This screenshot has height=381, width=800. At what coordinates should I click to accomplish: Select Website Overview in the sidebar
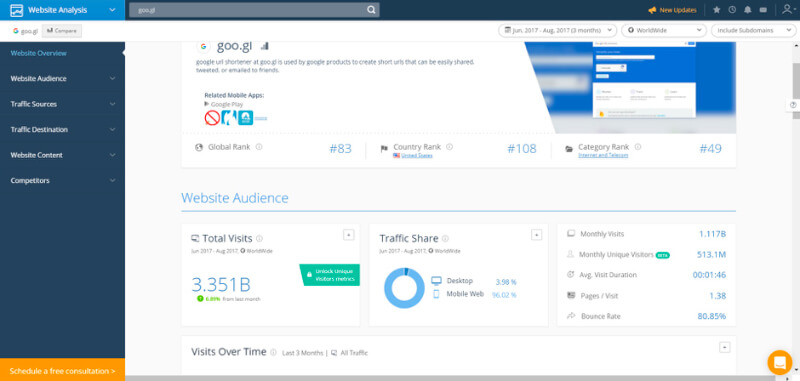click(62, 53)
